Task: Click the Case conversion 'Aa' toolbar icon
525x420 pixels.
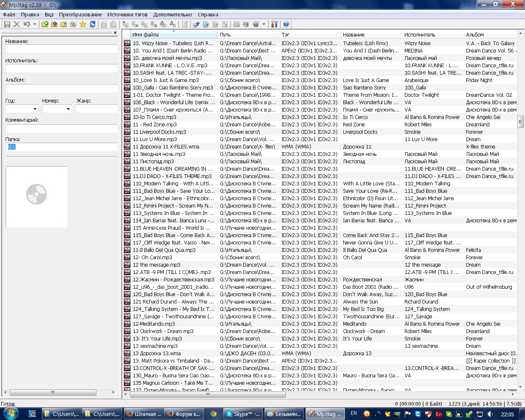Action: tap(173, 24)
